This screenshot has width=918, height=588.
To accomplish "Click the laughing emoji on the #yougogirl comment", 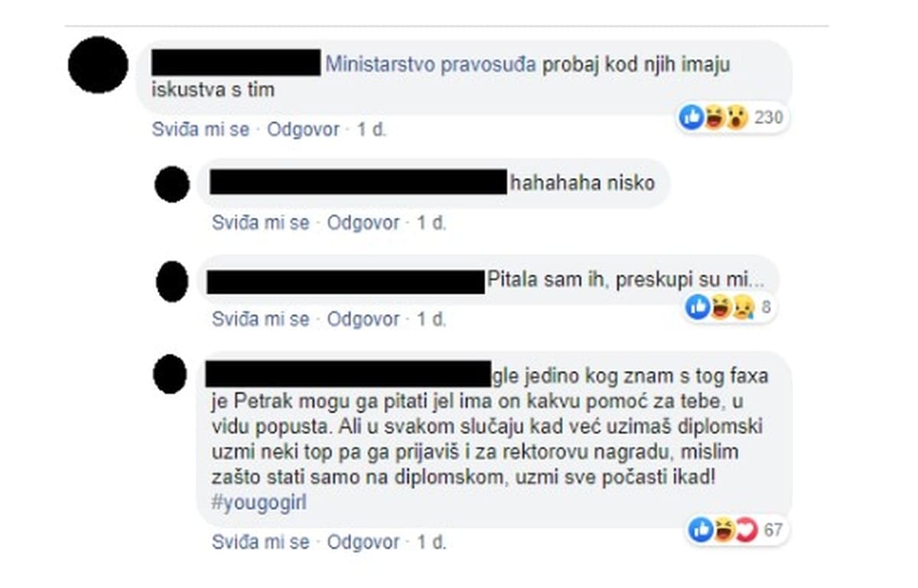I will point(723,529).
